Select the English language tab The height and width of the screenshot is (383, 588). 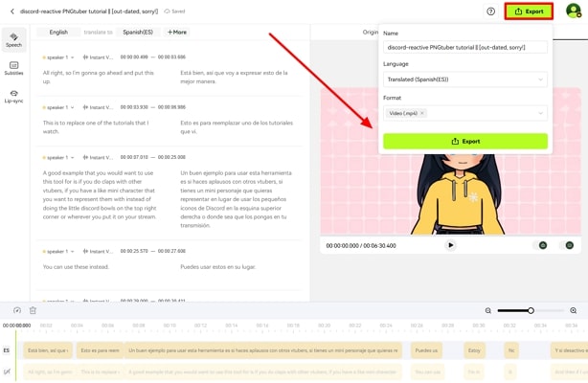[58, 32]
